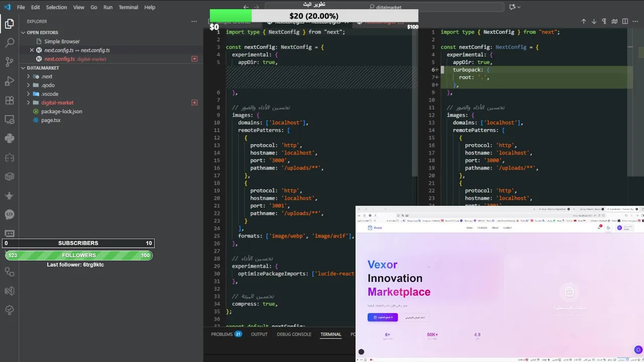The image size is (644, 362).
Task: Toggle whitespace (¶) display in diff editor
Action: pos(604,21)
